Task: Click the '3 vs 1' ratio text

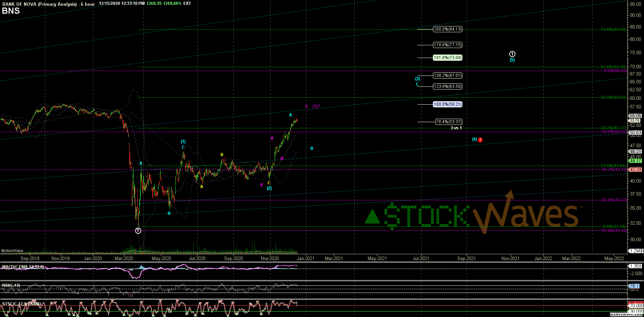Action: (456, 128)
